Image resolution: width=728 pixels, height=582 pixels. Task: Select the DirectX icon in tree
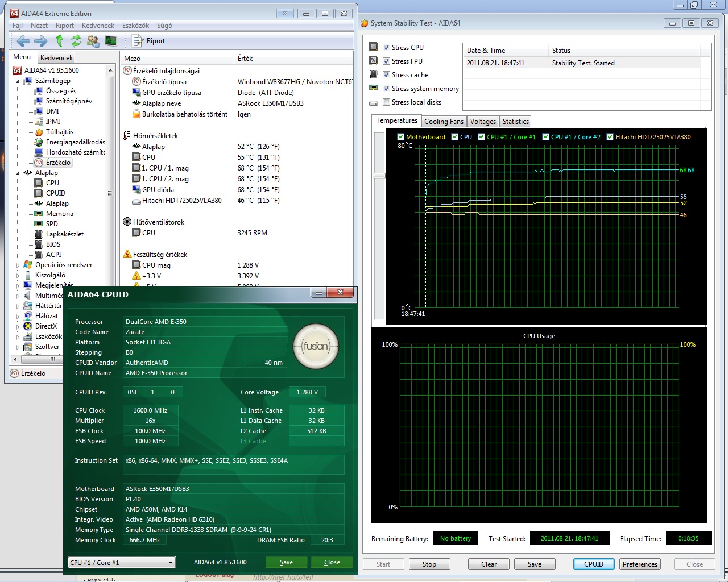[x=28, y=326]
